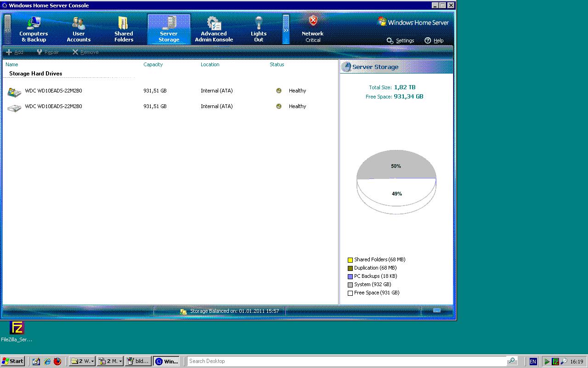
Task: Click the first quick launch desktop icon
Action: click(36, 362)
